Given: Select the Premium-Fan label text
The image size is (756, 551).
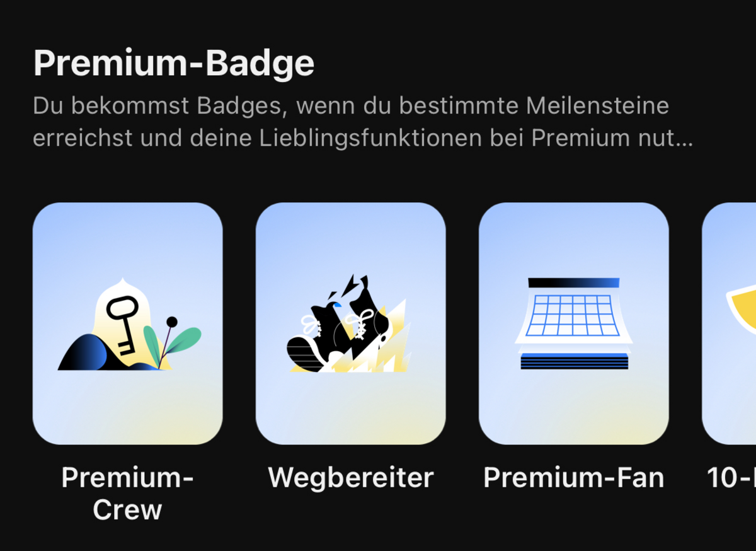Looking at the screenshot, I should [574, 478].
